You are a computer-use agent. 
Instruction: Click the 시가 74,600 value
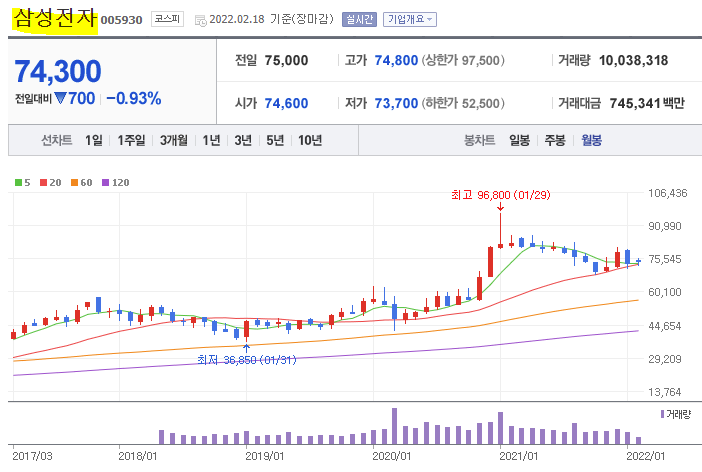pos(286,103)
